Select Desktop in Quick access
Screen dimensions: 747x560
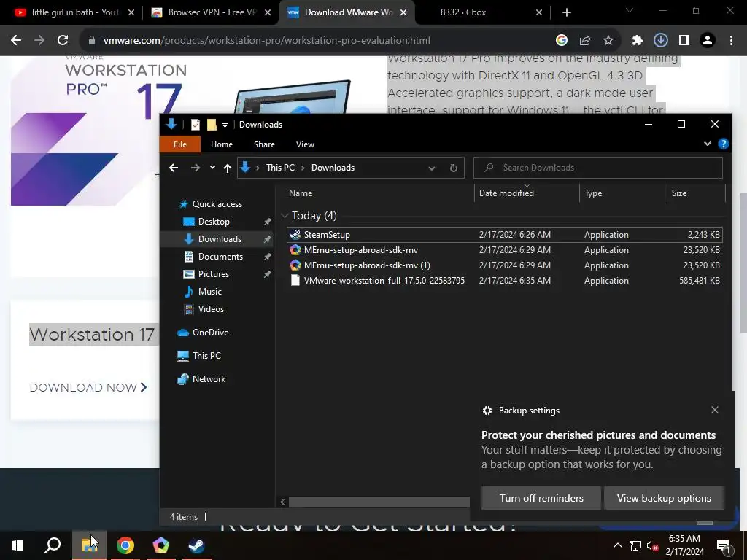click(214, 222)
